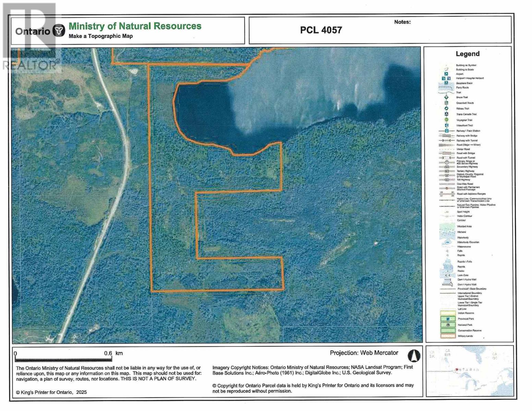Select the Airport icon in the legend
532x411 pixels.
point(446,74)
